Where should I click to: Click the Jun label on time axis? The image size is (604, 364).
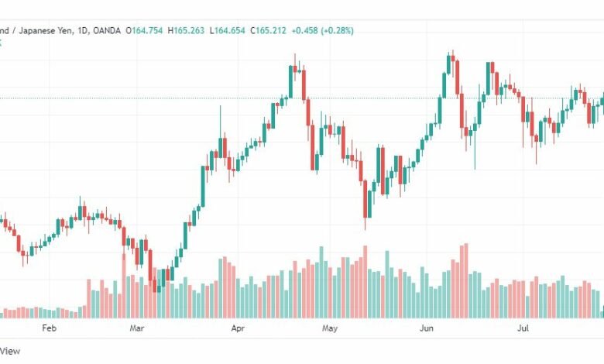[x=427, y=328]
